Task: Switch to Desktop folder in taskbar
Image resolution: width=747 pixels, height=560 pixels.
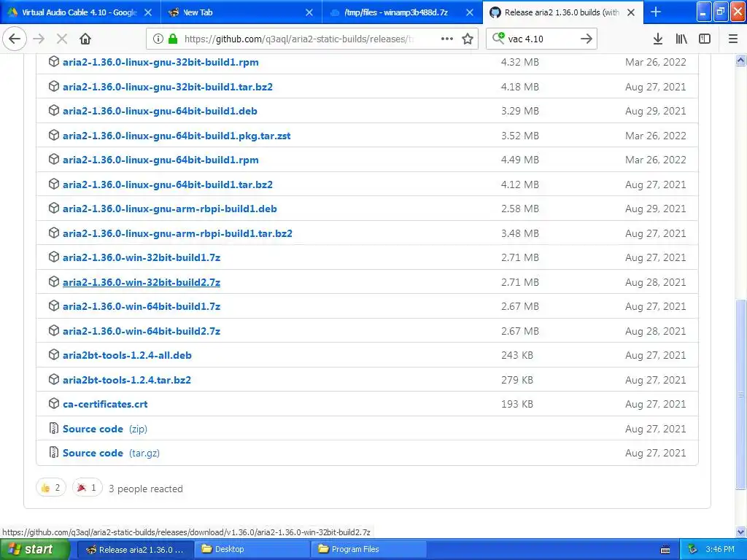Action: pyautogui.click(x=251, y=550)
